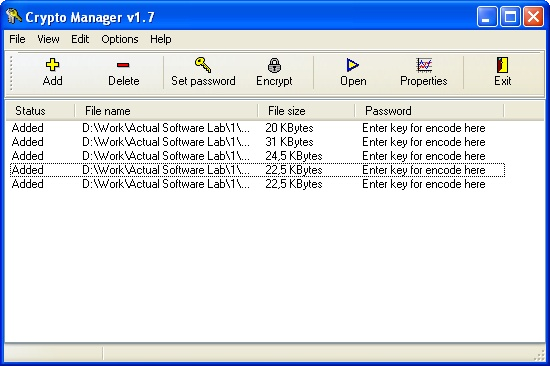Click the chart Properties icon

tap(424, 65)
